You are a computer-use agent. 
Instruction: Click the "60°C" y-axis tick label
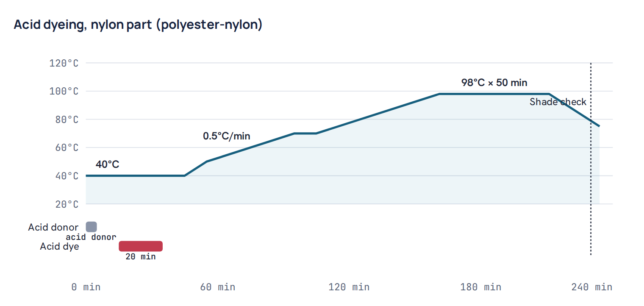[67, 147]
